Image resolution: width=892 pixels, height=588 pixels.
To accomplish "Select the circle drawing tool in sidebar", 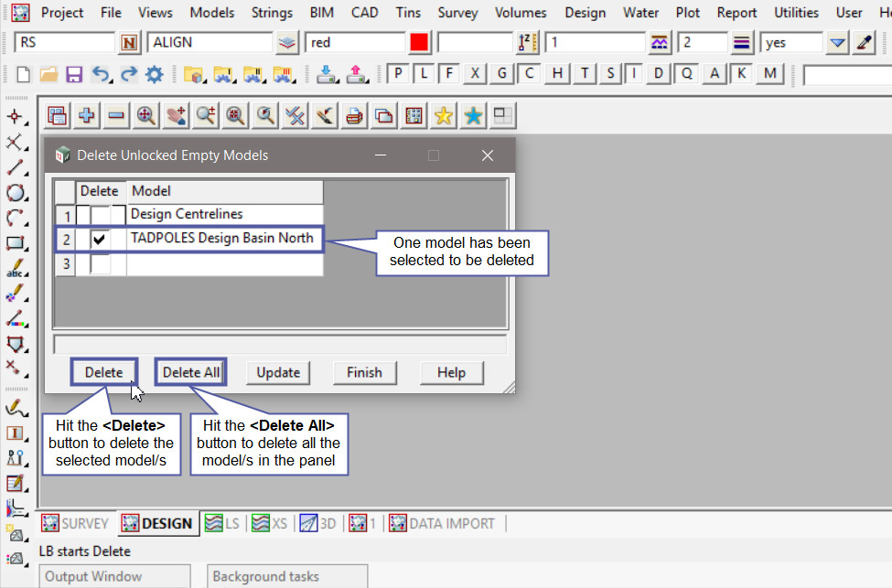I will [16, 193].
